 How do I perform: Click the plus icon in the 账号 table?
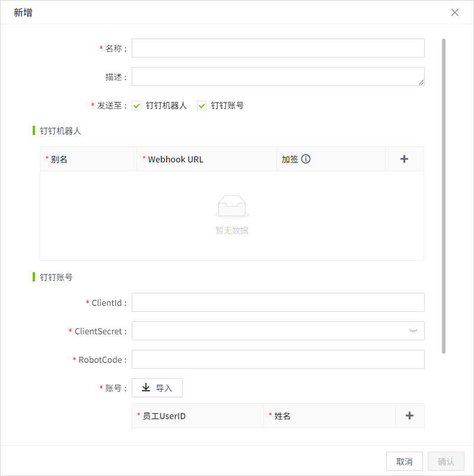409,416
